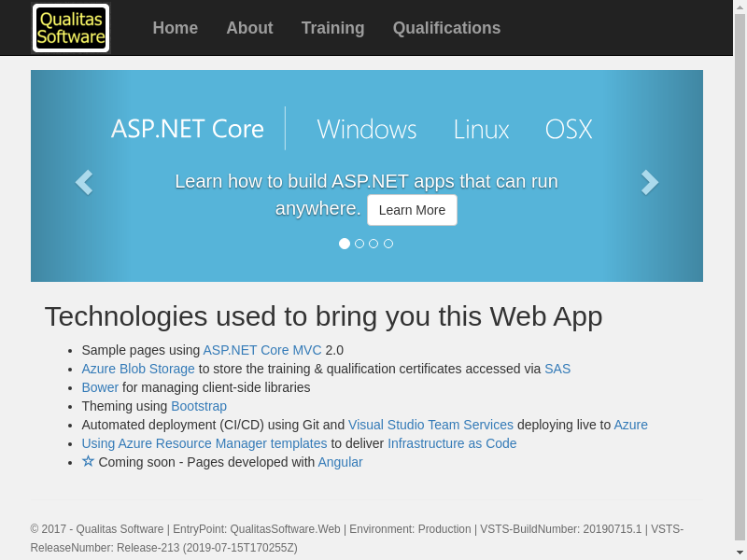Open the About page in navbar
747x560 pixels.
(249, 28)
